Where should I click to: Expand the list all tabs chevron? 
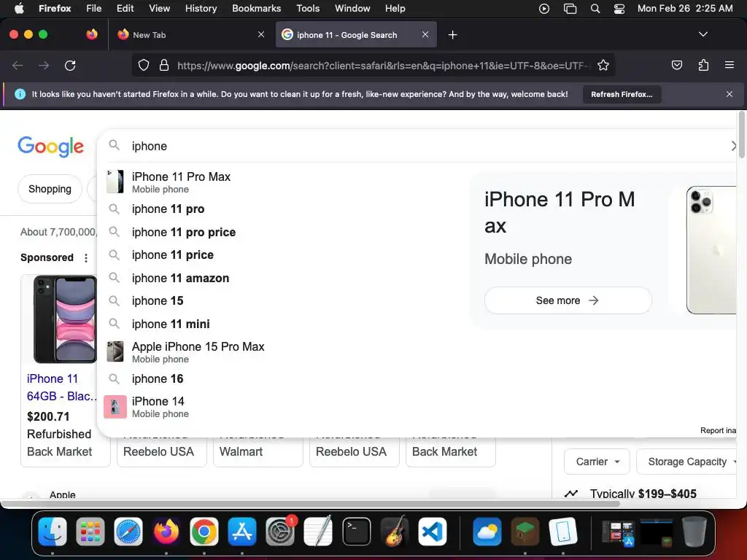703,34
